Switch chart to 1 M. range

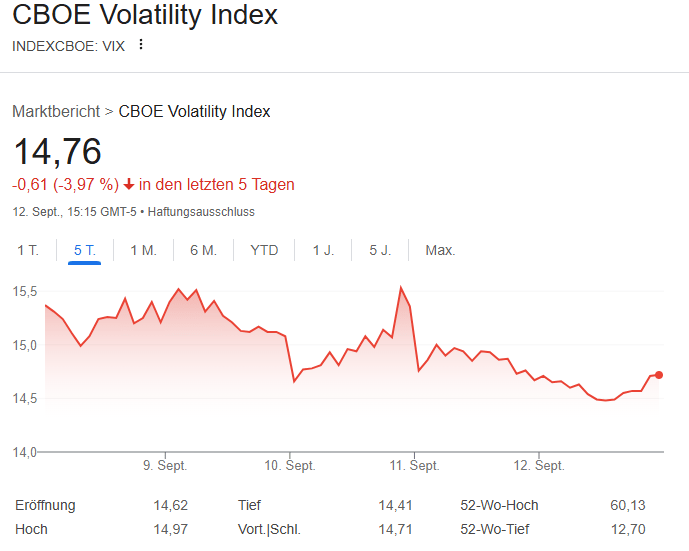tap(143, 250)
